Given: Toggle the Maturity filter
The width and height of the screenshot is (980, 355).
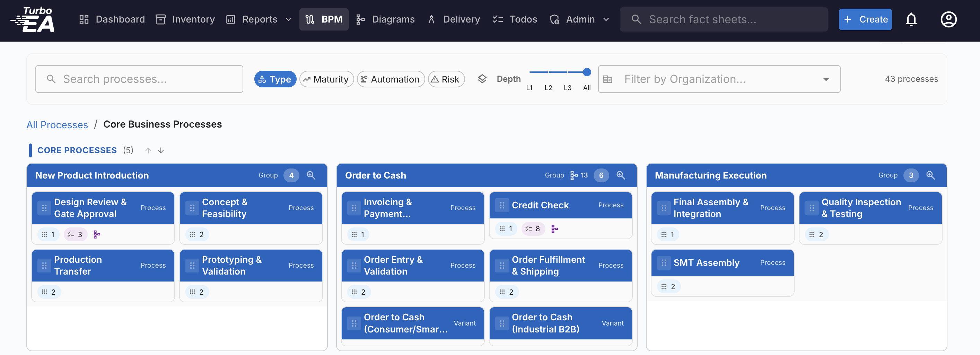Looking at the screenshot, I should 326,79.
